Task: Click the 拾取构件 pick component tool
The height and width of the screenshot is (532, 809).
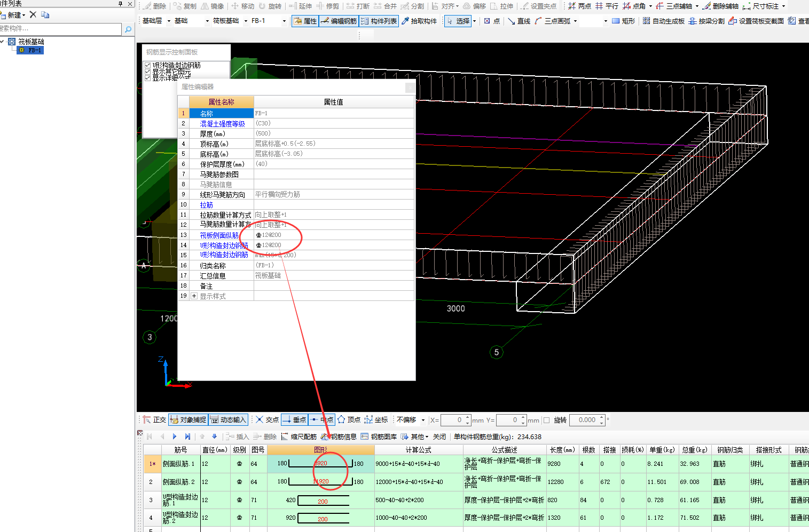Action: click(419, 21)
